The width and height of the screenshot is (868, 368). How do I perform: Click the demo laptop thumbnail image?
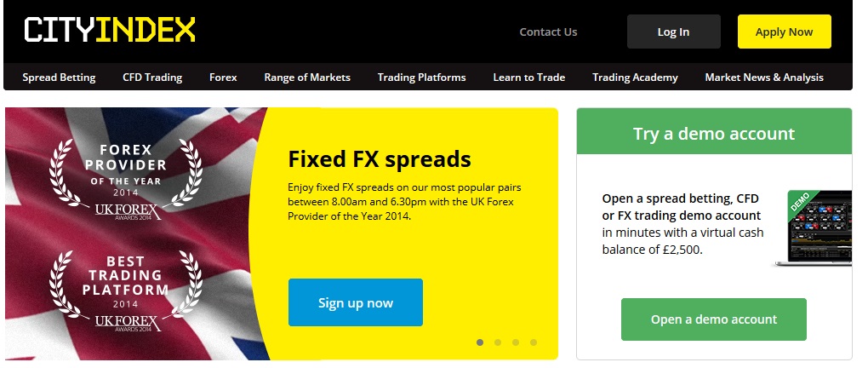click(x=814, y=228)
